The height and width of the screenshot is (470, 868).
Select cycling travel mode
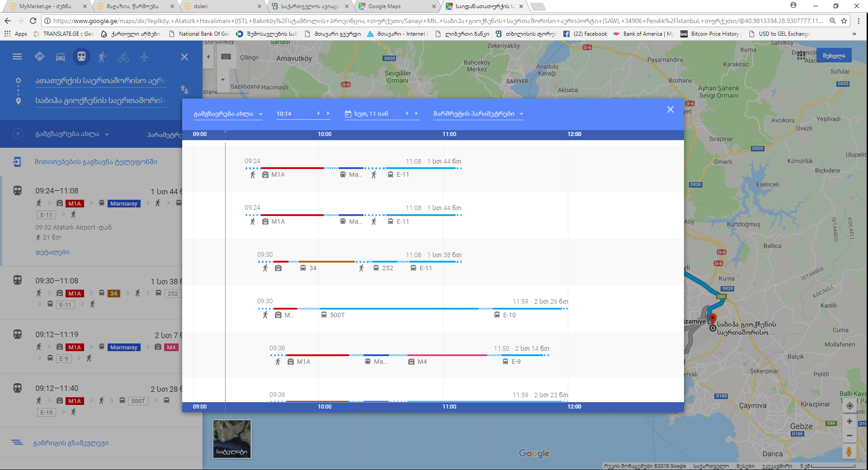pos(123,57)
